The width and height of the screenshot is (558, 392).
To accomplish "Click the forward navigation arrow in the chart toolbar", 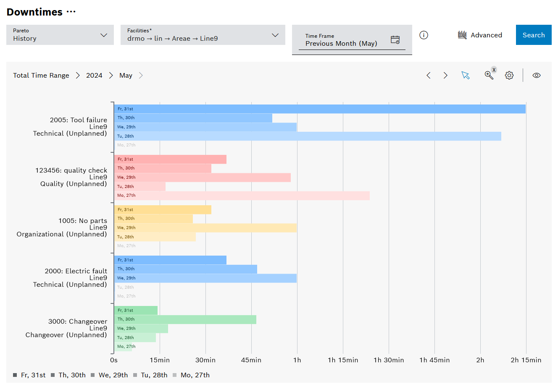I will [445, 75].
